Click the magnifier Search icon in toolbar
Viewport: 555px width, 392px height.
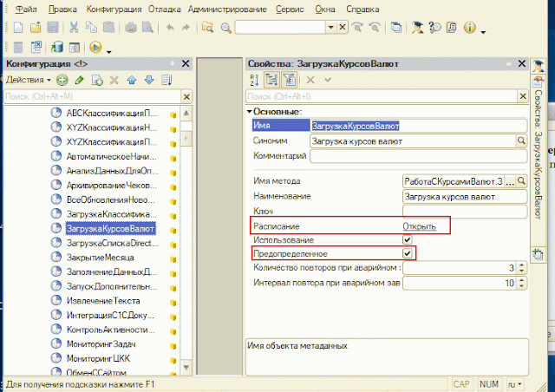pos(226,27)
